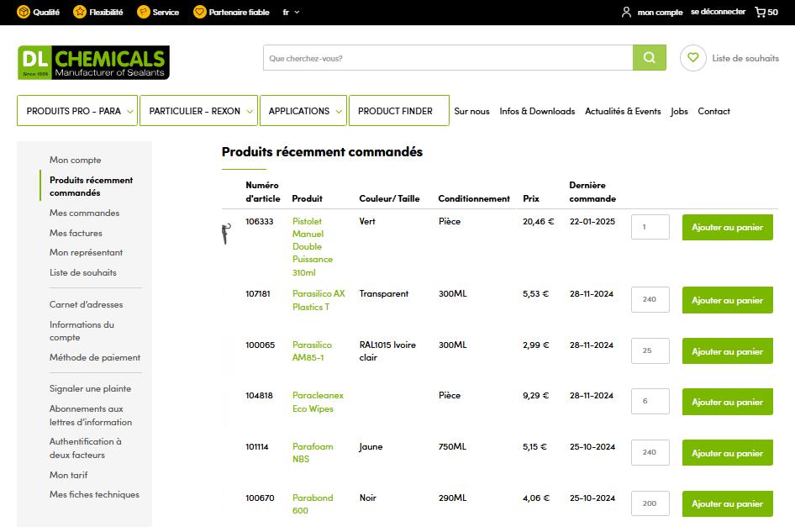
Task: Open Parabond 600 product
Action: [x=313, y=503]
